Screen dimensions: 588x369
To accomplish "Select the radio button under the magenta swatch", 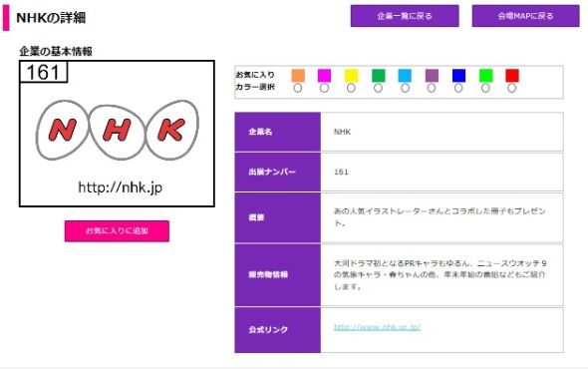I will 324,88.
